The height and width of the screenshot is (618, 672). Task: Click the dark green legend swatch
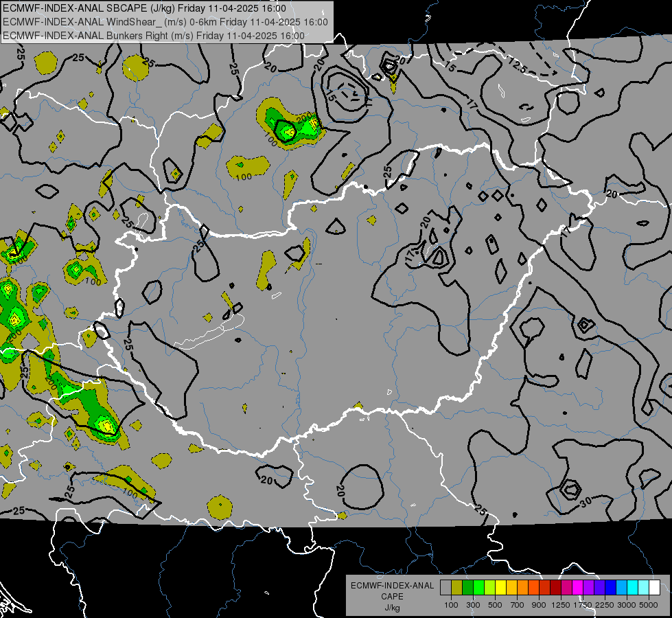click(x=467, y=588)
